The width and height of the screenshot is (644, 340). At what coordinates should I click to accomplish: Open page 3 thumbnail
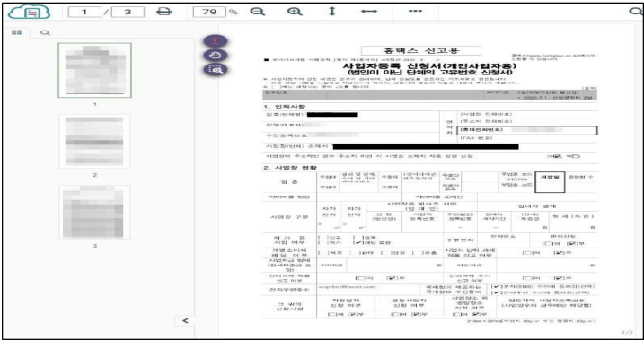94,212
